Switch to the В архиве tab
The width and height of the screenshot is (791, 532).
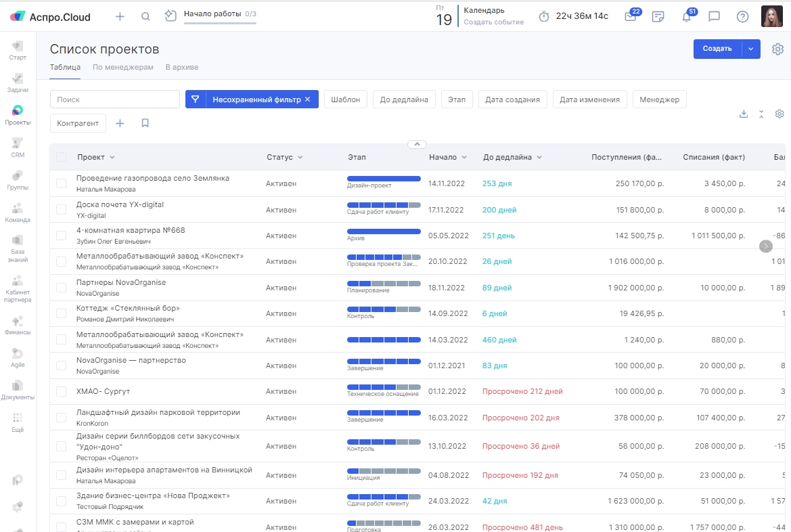[181, 67]
